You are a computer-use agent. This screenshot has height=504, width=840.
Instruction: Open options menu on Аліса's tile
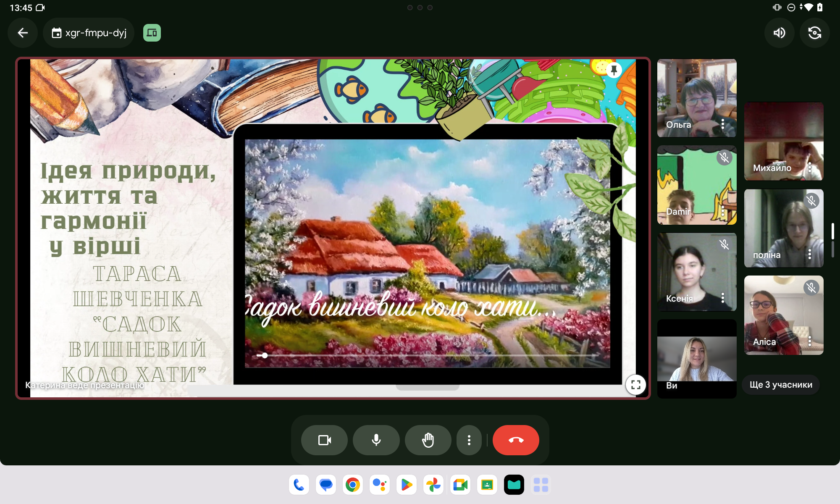pyautogui.click(x=809, y=341)
